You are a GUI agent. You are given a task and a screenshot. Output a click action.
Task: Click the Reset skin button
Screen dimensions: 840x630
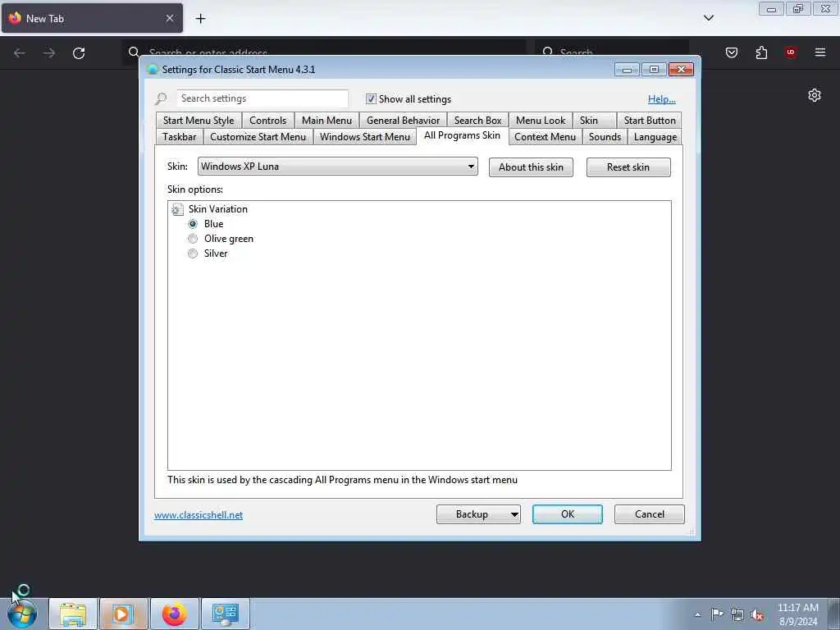[x=628, y=167]
